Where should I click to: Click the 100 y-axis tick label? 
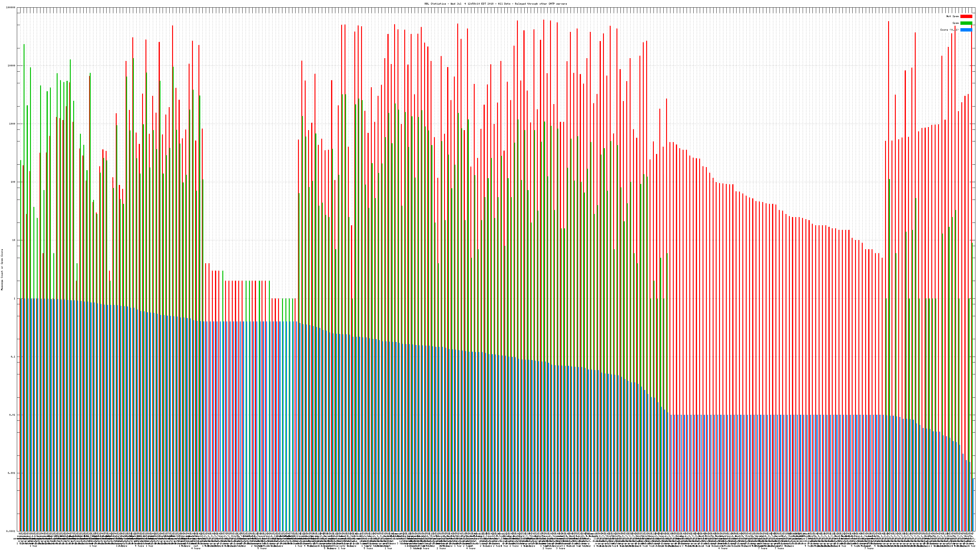(13, 182)
